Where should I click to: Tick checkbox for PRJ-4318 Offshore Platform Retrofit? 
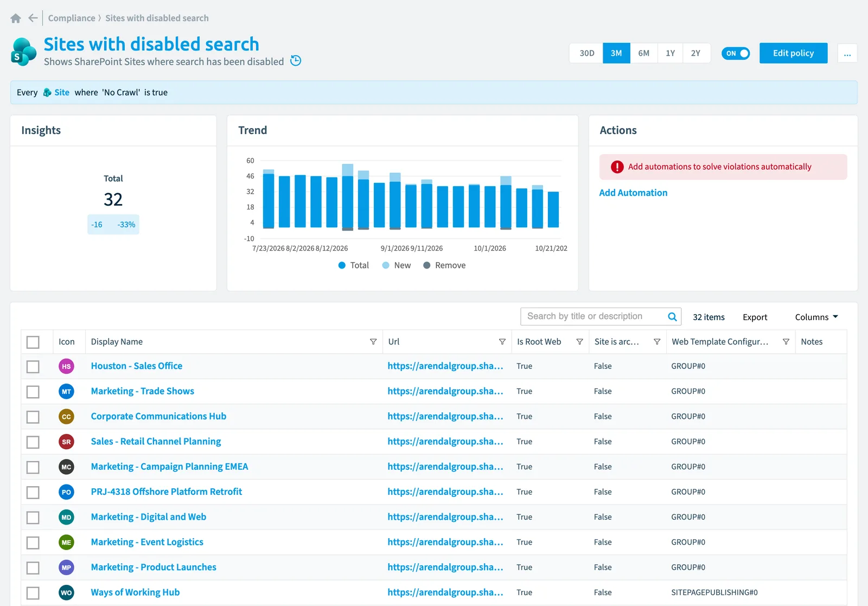pyautogui.click(x=33, y=492)
